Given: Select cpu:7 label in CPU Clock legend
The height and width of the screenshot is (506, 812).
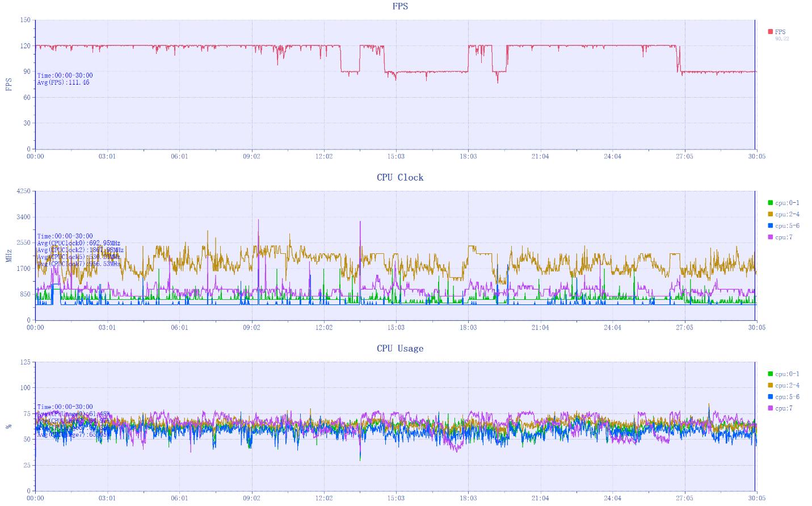Looking at the screenshot, I should pos(784,237).
